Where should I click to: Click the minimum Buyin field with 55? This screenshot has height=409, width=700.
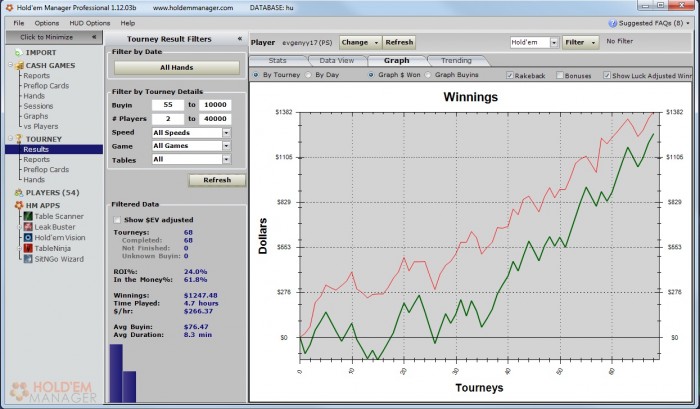coord(168,105)
